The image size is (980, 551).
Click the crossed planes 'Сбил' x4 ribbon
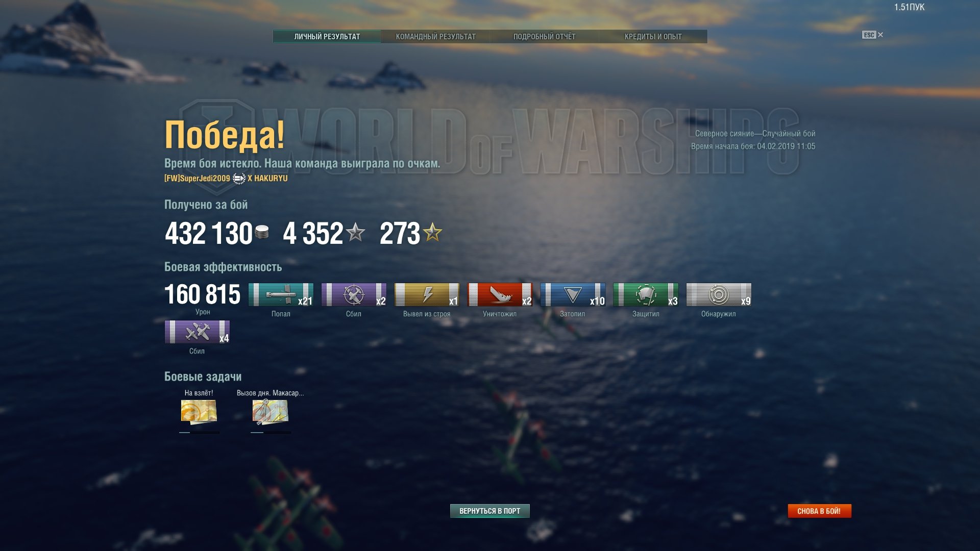coord(197,332)
